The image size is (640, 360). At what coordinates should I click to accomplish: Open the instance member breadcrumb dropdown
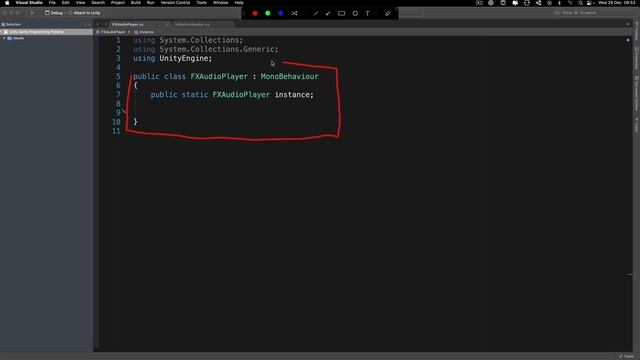pos(144,32)
